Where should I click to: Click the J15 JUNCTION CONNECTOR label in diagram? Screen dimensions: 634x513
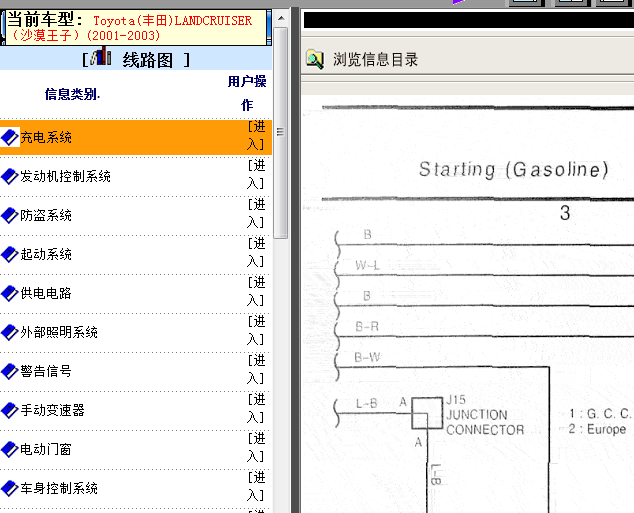485,415
